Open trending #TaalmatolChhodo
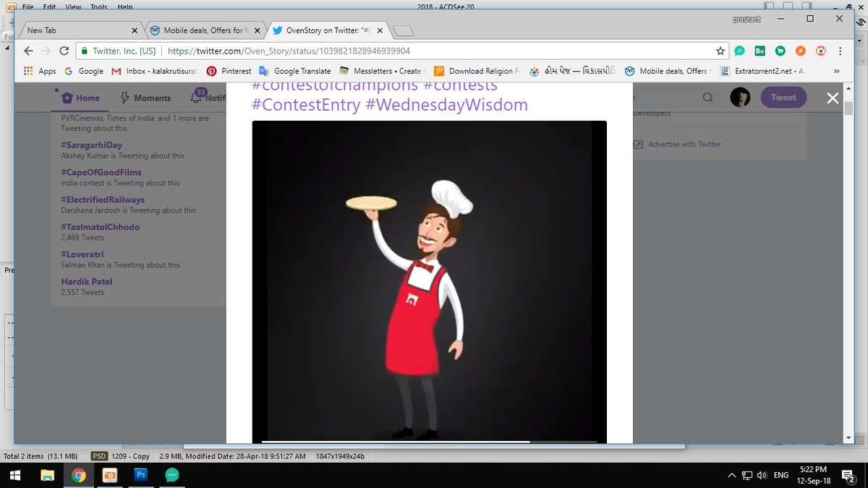The width and height of the screenshot is (868, 488). [101, 227]
